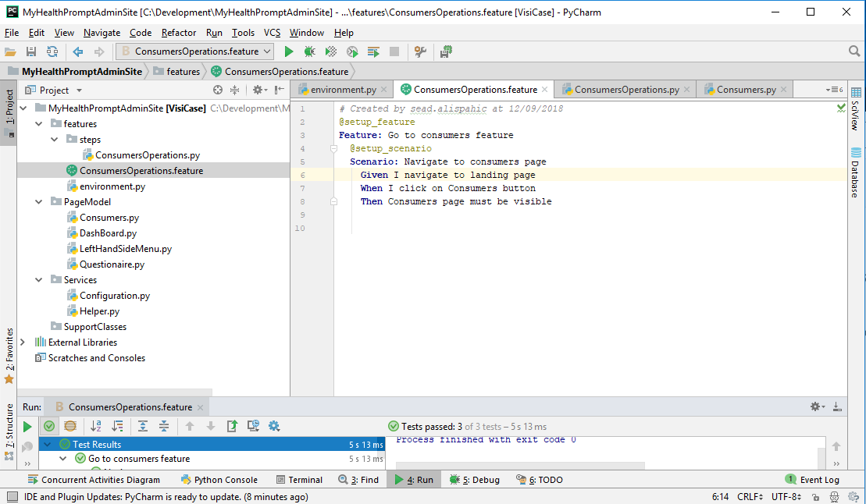This screenshot has width=866, height=504.
Task: Expand all nodes in test results
Action: click(142, 426)
